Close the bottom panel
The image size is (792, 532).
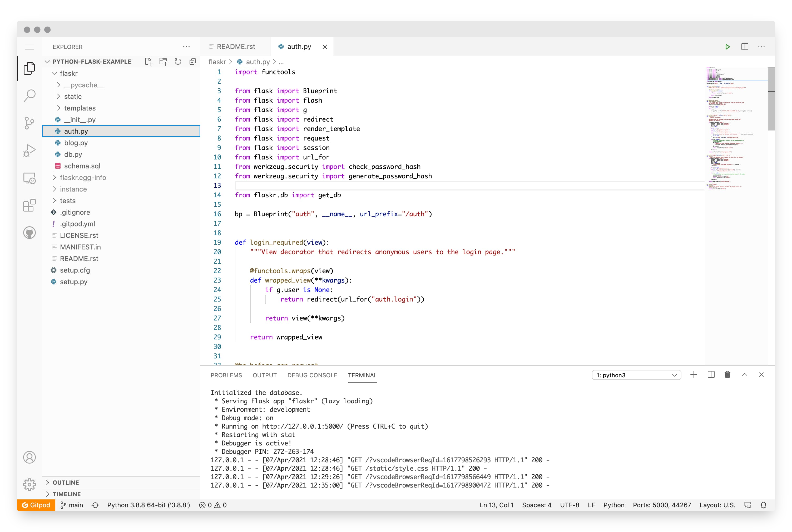pyautogui.click(x=761, y=375)
